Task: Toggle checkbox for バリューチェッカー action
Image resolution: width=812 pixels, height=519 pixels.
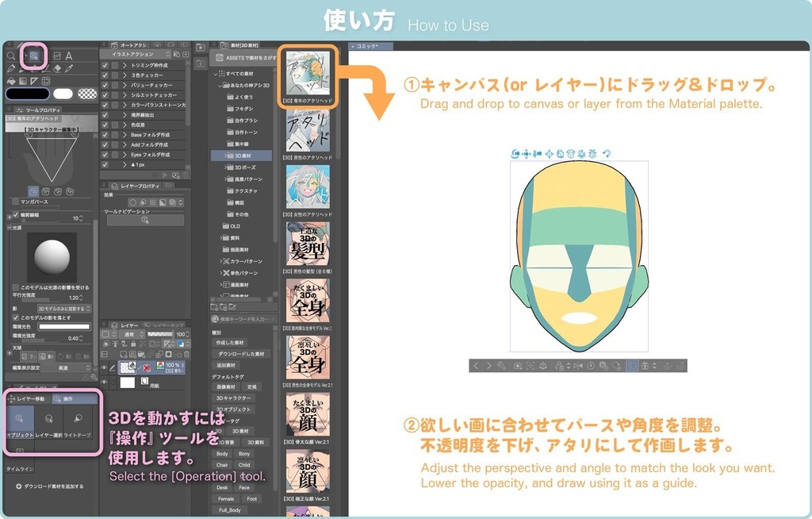Action: coord(105,85)
